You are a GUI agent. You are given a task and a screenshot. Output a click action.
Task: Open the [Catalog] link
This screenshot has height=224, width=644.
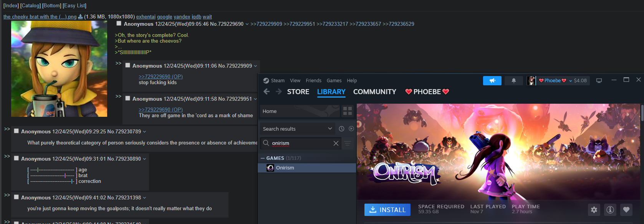[x=30, y=5]
